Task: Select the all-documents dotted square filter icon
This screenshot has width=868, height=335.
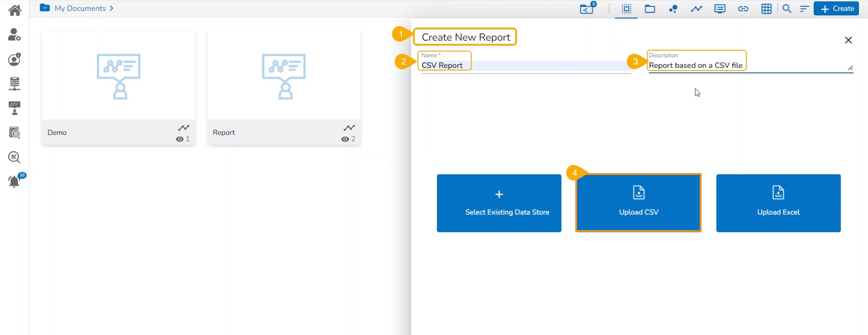Action: [x=626, y=9]
